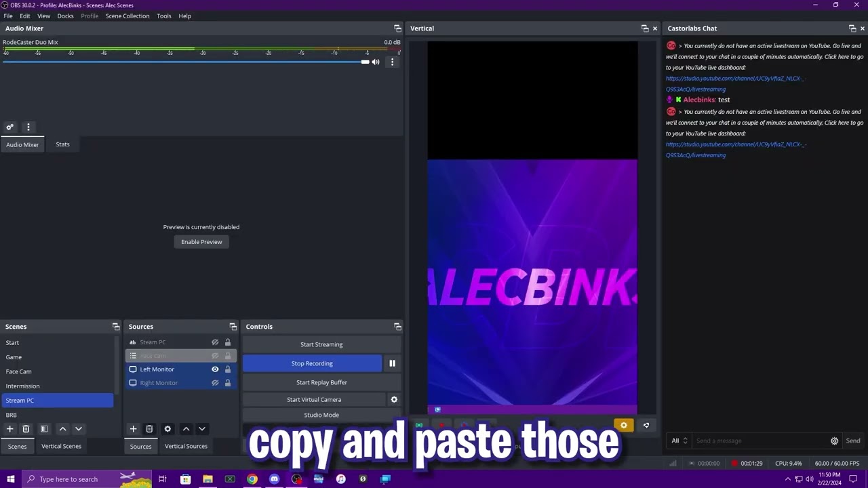The image size is (868, 488).
Task: Open Google Chrome from the taskbar
Action: tap(252, 479)
